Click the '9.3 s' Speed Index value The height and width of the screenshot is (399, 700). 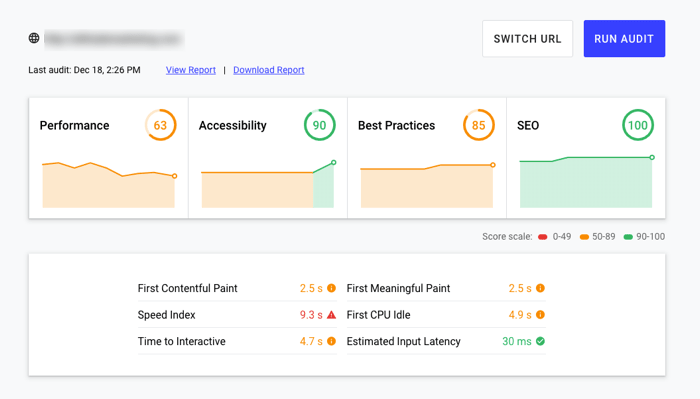311,315
